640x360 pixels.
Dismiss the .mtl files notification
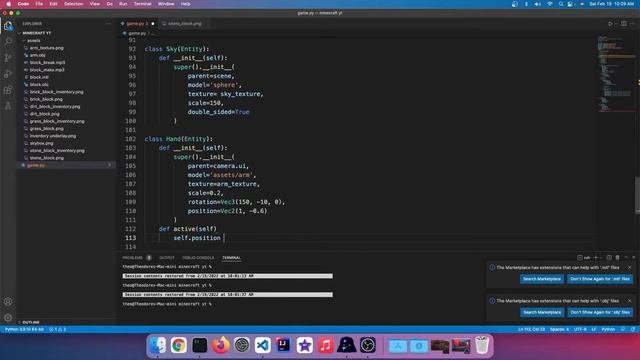pyautogui.click(x=629, y=267)
